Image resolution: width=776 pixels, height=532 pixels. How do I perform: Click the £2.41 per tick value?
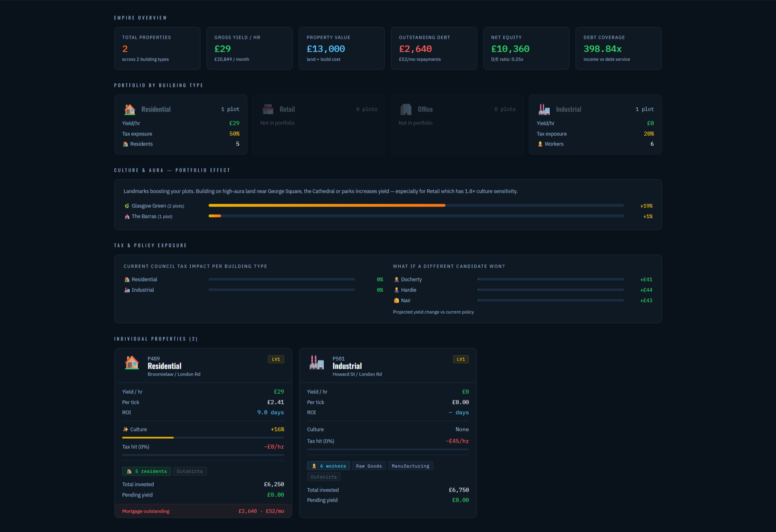[x=276, y=402]
